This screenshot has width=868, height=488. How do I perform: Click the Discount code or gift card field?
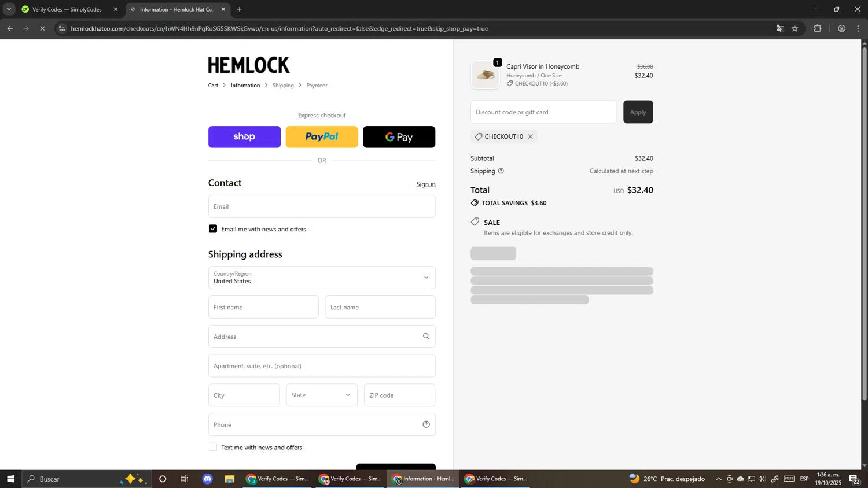point(543,112)
